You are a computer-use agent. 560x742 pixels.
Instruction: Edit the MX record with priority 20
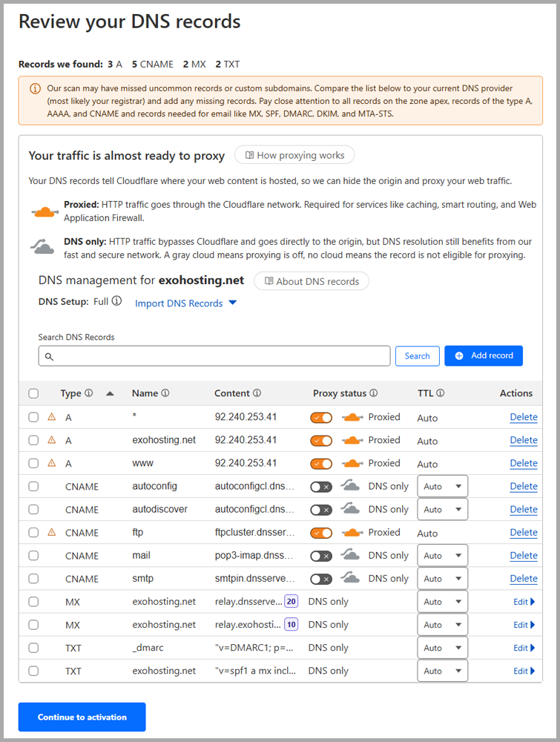point(524,602)
